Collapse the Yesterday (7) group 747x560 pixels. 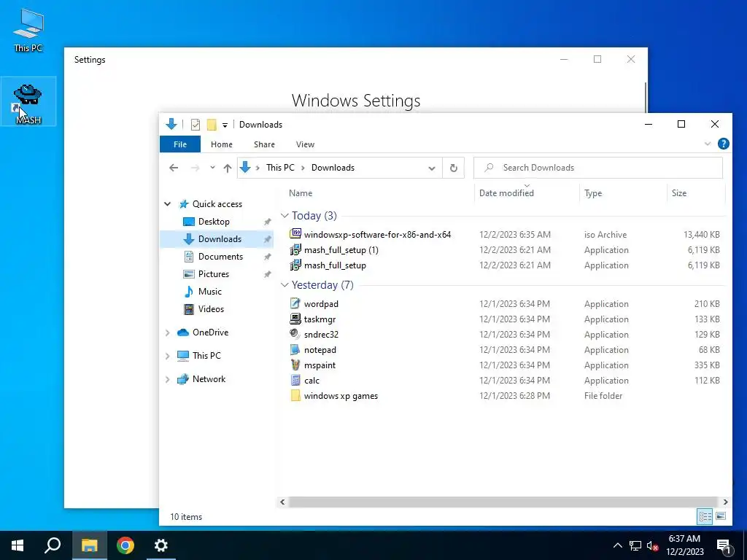(285, 285)
